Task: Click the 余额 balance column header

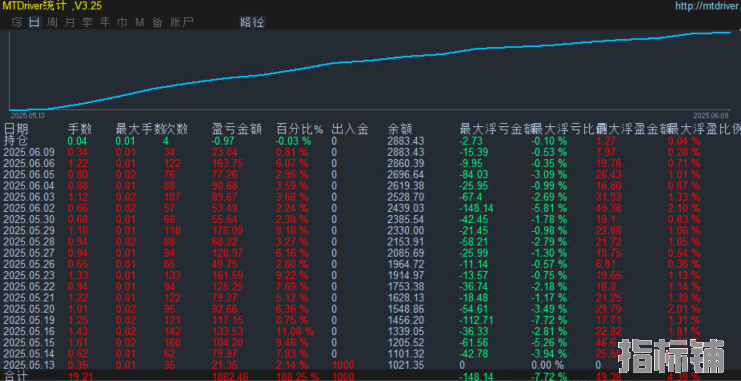Action: pos(400,129)
